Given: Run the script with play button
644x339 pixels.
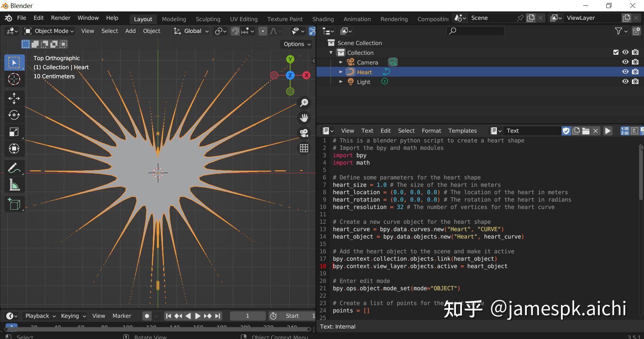Looking at the screenshot, I should (608, 131).
